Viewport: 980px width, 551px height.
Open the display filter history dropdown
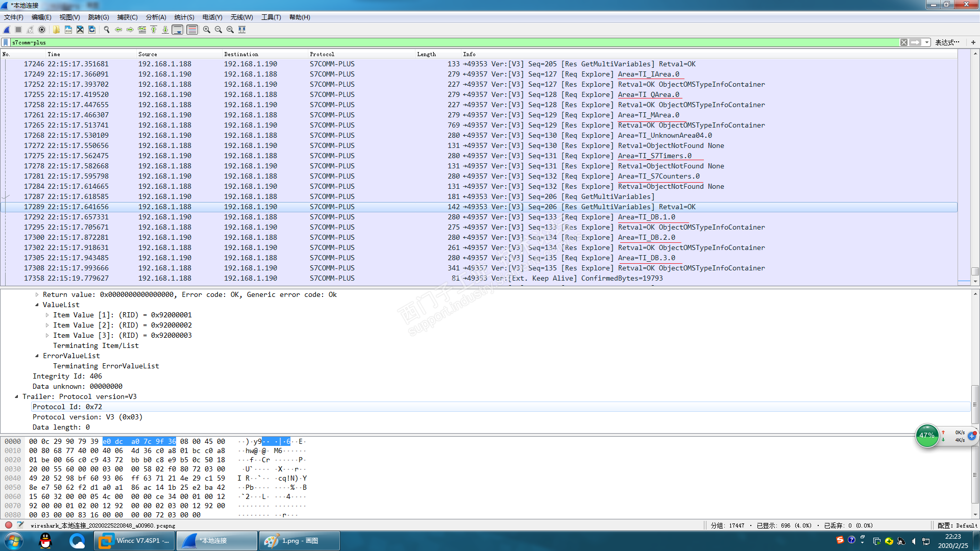coord(926,42)
